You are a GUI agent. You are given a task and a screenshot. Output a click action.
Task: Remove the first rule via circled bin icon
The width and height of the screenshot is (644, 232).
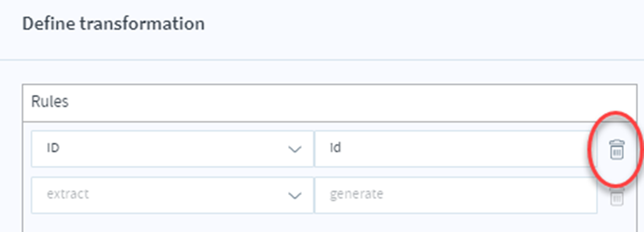point(617,150)
